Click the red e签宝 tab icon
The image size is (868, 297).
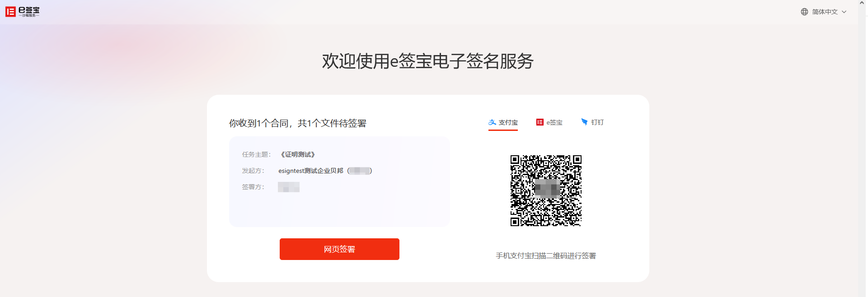click(540, 122)
